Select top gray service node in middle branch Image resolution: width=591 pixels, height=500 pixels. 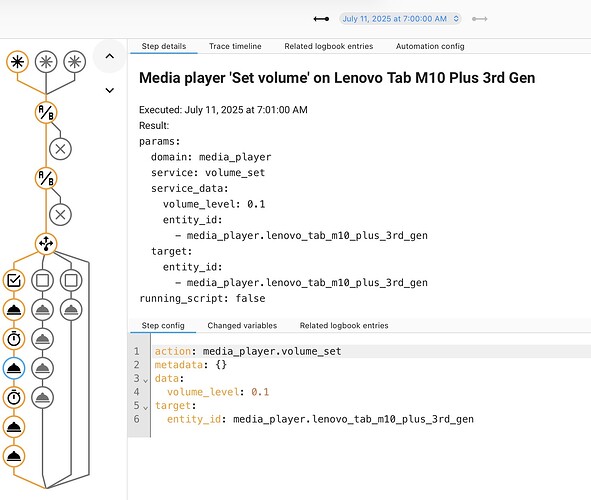42,310
